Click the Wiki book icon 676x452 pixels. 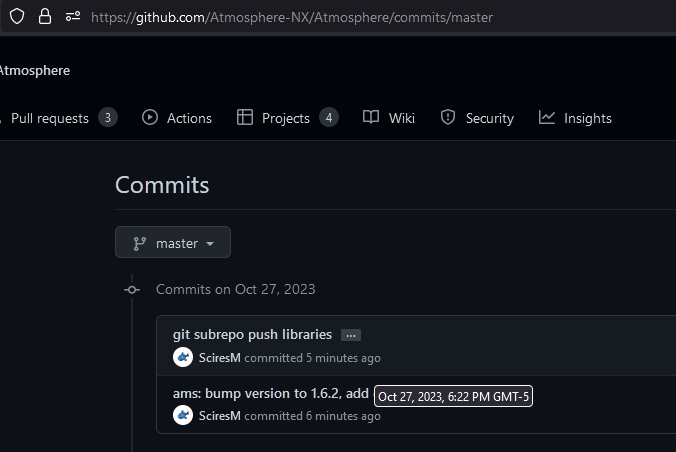coord(371,117)
